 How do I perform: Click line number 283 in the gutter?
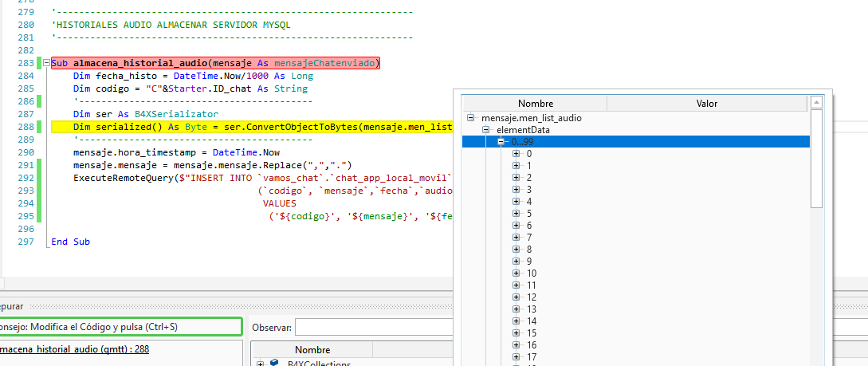point(26,63)
